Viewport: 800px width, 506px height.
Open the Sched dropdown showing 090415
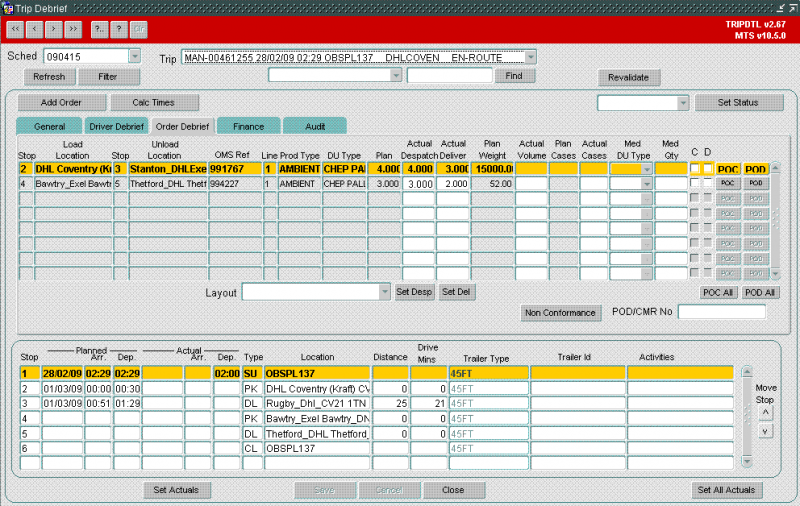[135, 56]
